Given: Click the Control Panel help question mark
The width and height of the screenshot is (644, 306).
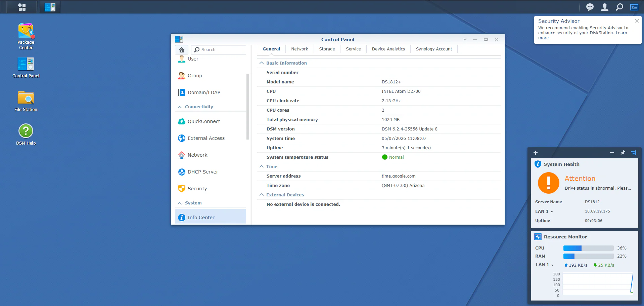Looking at the screenshot, I should click(464, 39).
